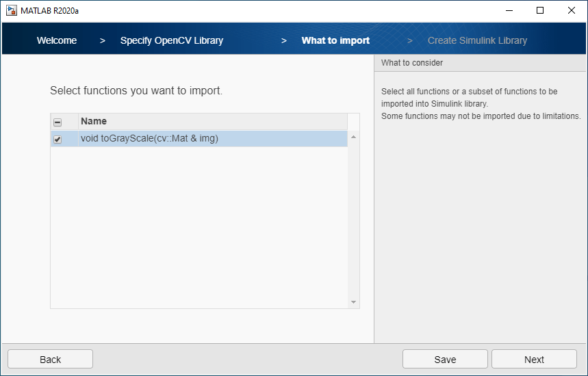
Task: Jump to the Create Simulink Library step
Action: [x=477, y=40]
